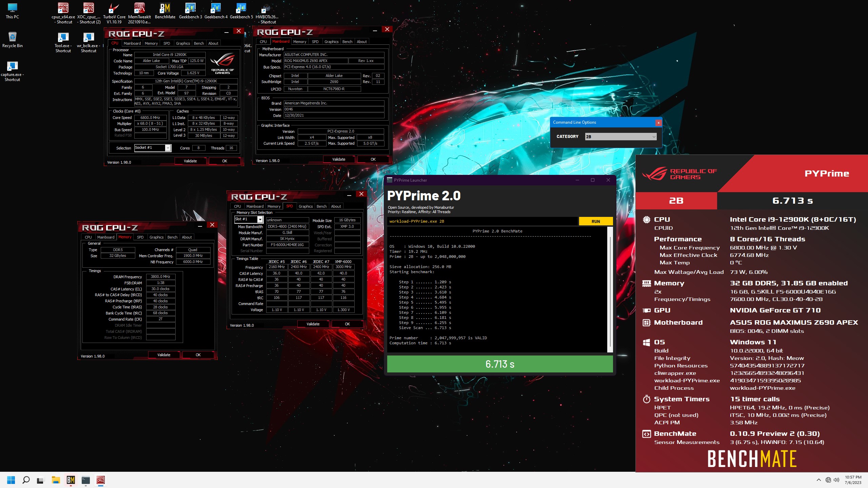Open Slot #1 memory slot dropdown
868x488 pixels.
249,219
